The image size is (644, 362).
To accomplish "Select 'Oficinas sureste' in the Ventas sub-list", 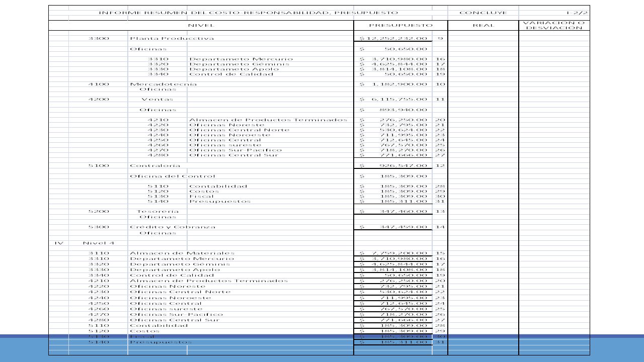I will 225,145.
